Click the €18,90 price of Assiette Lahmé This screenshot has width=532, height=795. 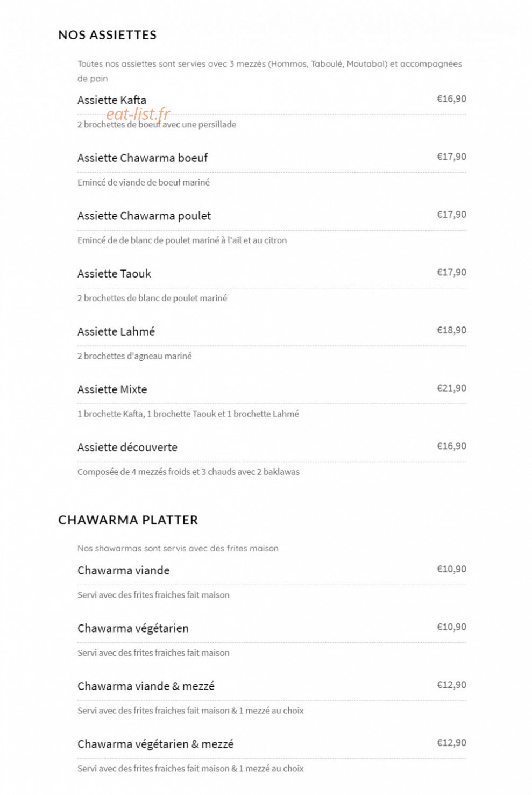pyautogui.click(x=451, y=330)
